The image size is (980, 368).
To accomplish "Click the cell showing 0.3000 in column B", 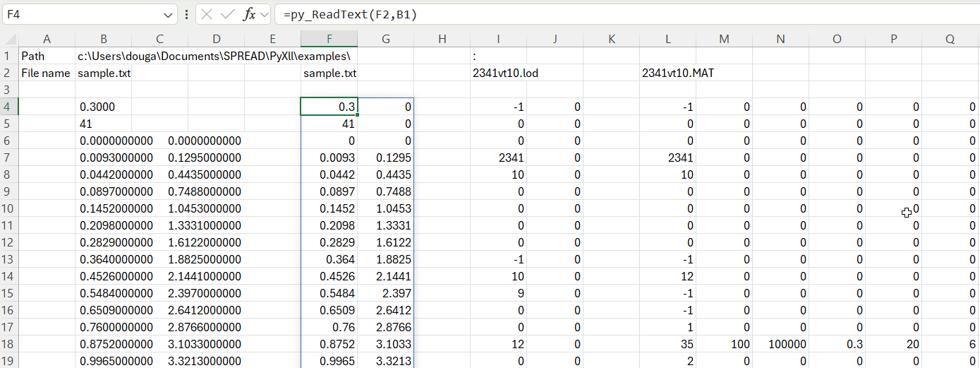I will point(103,107).
